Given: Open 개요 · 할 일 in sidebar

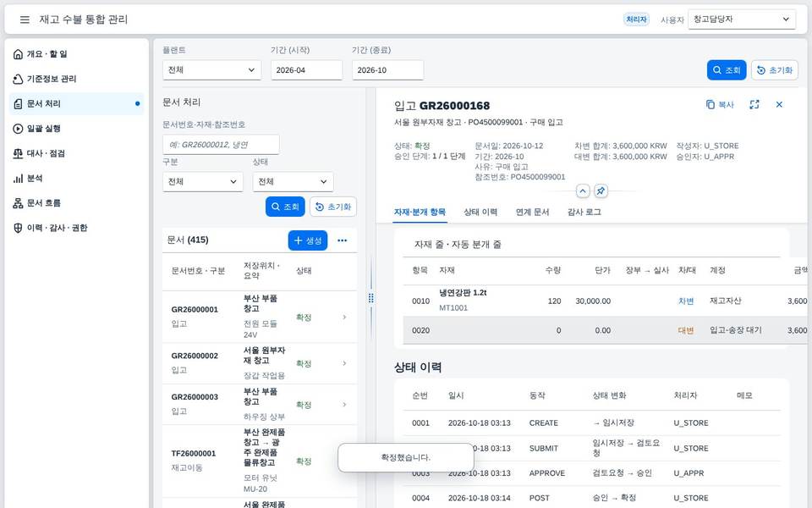Looking at the screenshot, I should pyautogui.click(x=77, y=54).
